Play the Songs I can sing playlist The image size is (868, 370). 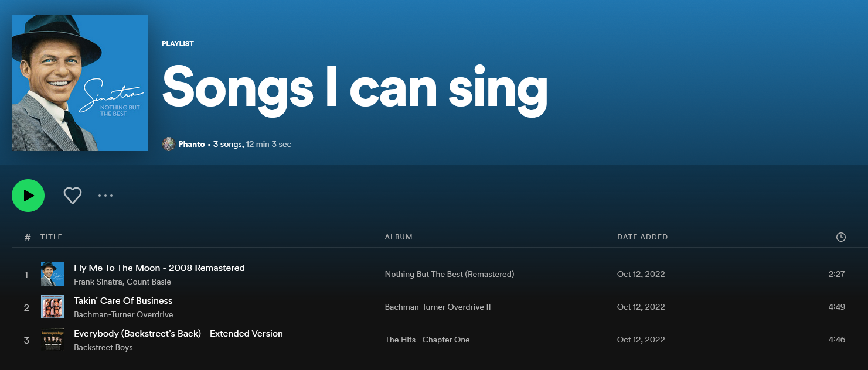(28, 196)
